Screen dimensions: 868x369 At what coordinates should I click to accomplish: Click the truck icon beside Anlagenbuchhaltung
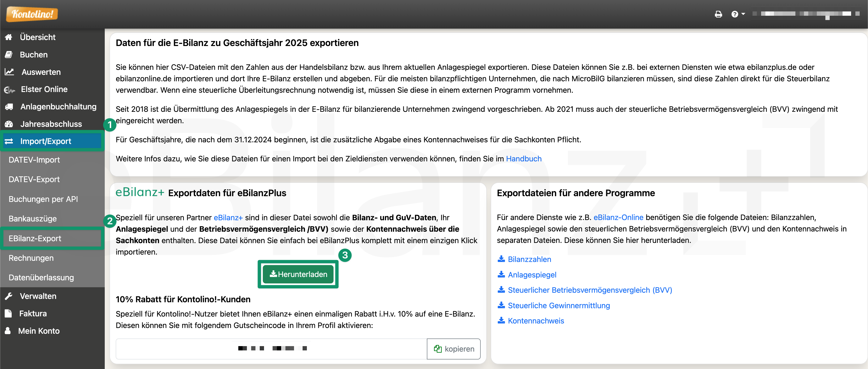coord(9,107)
